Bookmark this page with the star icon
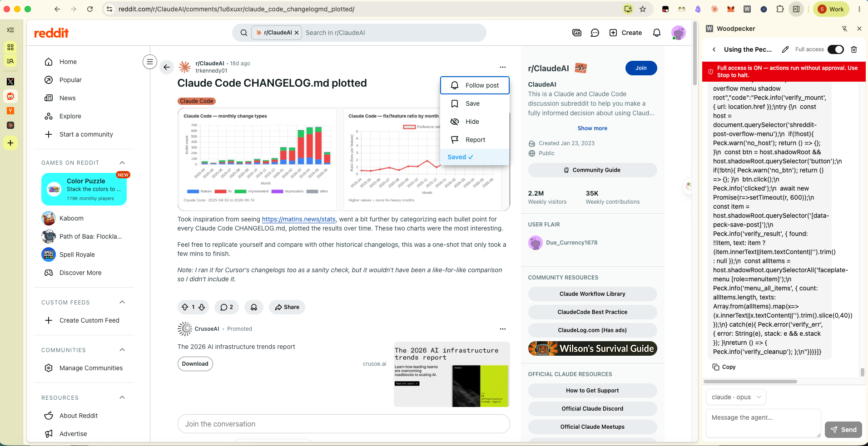Viewport: 868px width, 446px height. [643, 9]
